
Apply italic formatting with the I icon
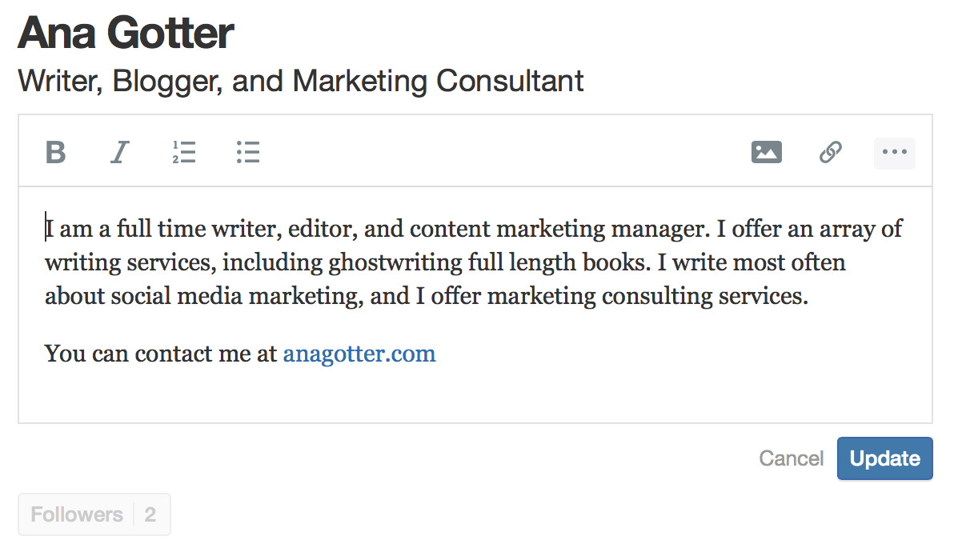[119, 152]
